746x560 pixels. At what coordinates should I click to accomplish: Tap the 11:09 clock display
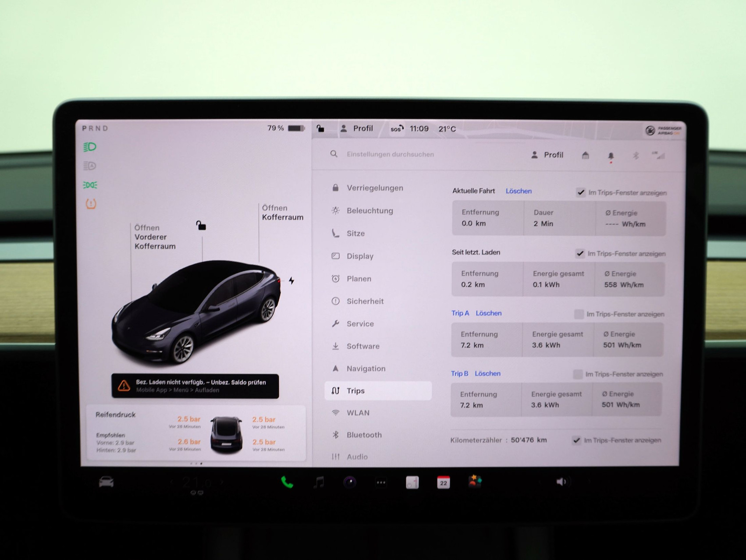coord(419,129)
